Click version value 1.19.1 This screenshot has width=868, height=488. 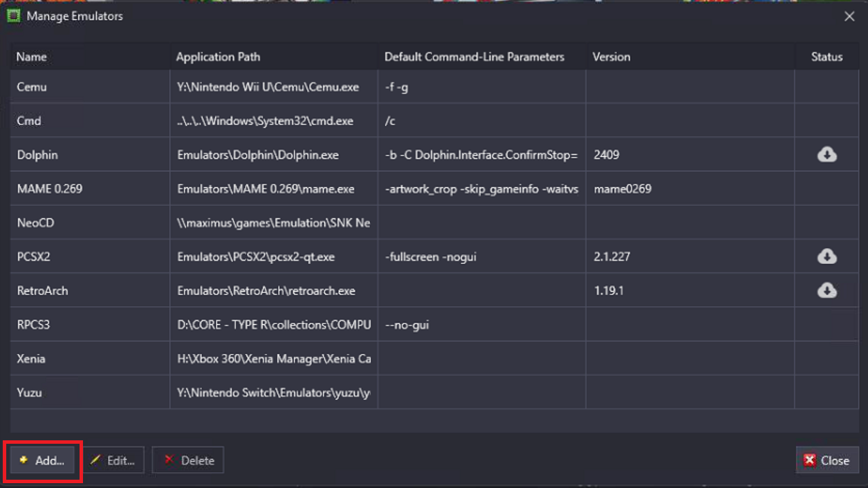pyautogui.click(x=609, y=290)
